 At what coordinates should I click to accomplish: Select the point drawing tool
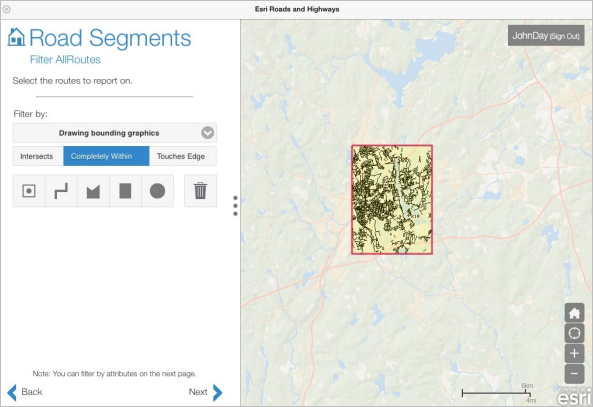click(29, 191)
